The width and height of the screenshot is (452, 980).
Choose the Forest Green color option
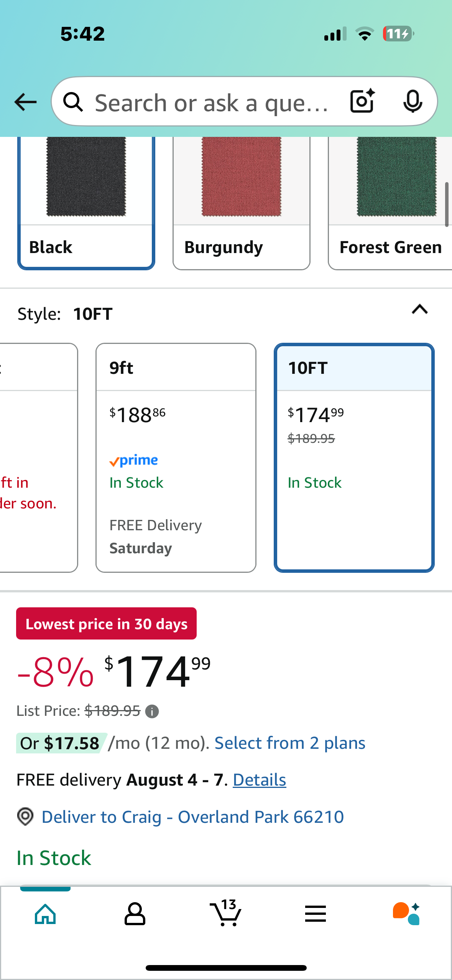click(390, 203)
